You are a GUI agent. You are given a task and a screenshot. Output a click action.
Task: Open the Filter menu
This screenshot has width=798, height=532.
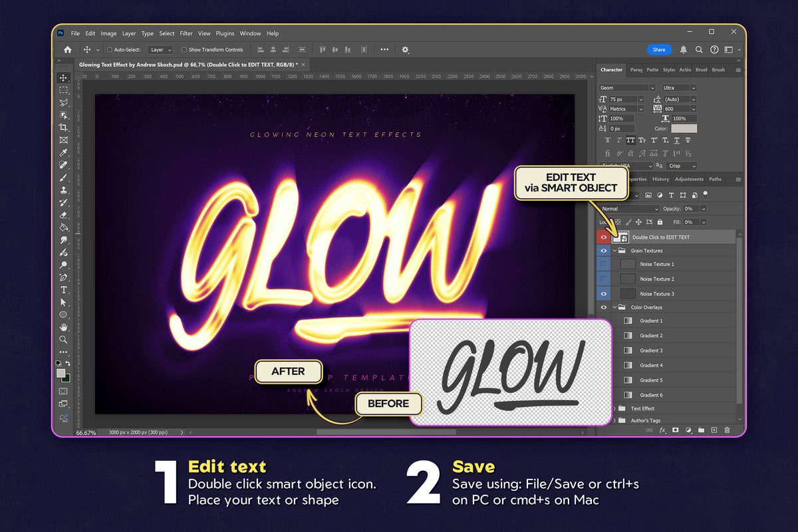point(186,33)
